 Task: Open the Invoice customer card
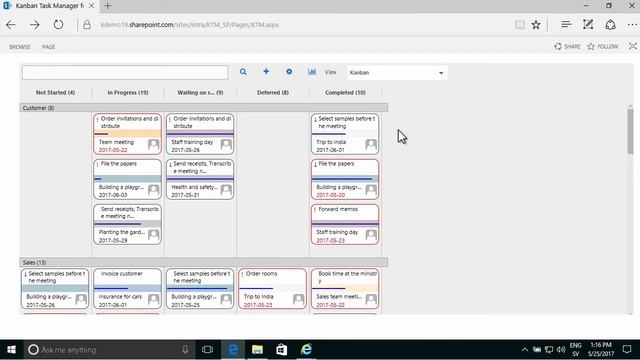tap(127, 289)
